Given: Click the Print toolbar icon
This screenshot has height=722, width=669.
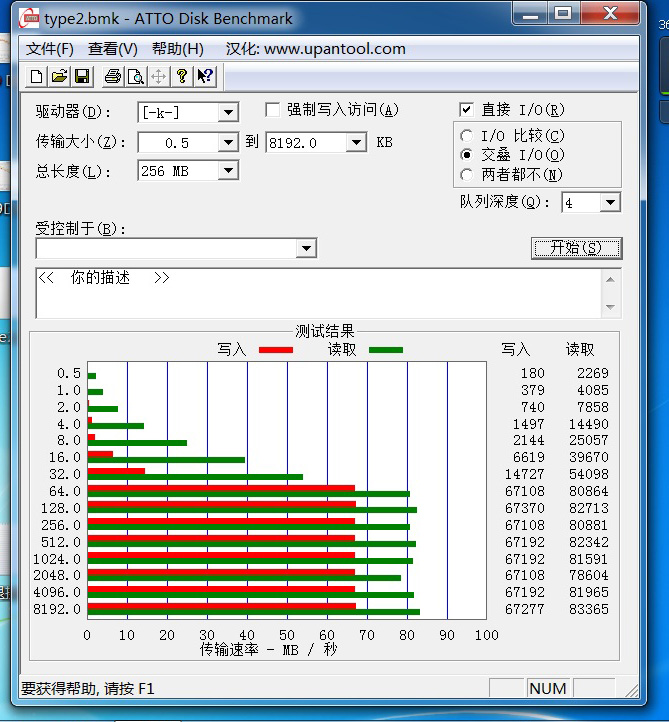Looking at the screenshot, I should 113,76.
